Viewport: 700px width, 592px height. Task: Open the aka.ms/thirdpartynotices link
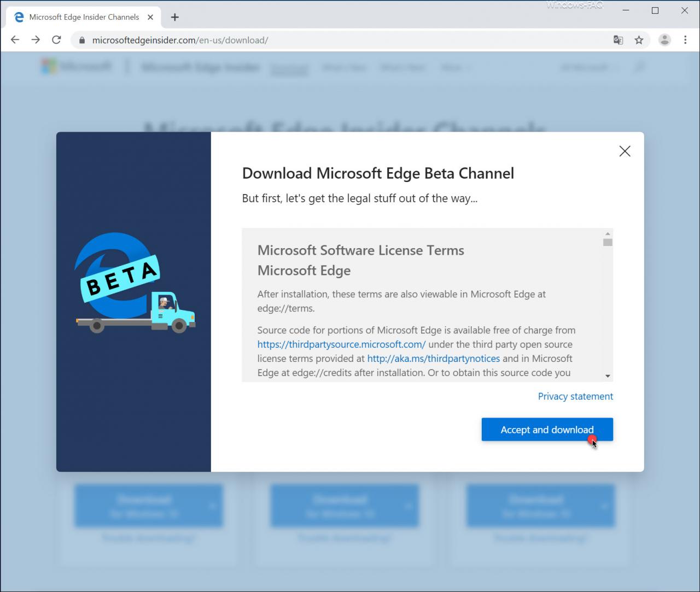click(x=433, y=359)
